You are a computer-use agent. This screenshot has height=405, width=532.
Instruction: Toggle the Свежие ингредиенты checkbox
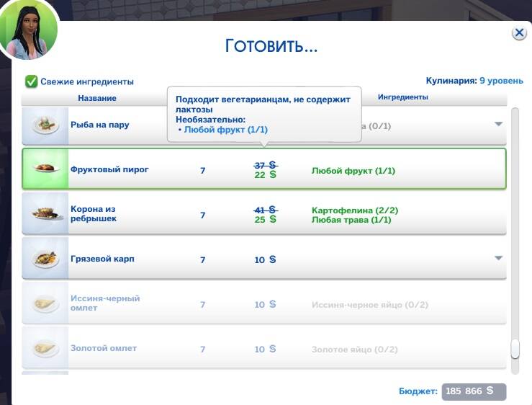[x=31, y=81]
